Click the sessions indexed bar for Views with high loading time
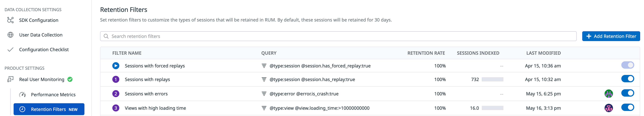 coord(492,108)
